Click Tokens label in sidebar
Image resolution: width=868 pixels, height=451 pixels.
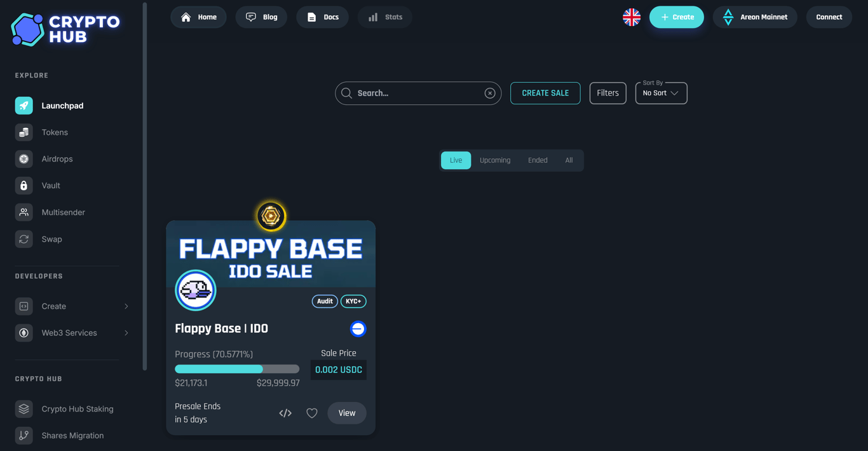tap(55, 132)
